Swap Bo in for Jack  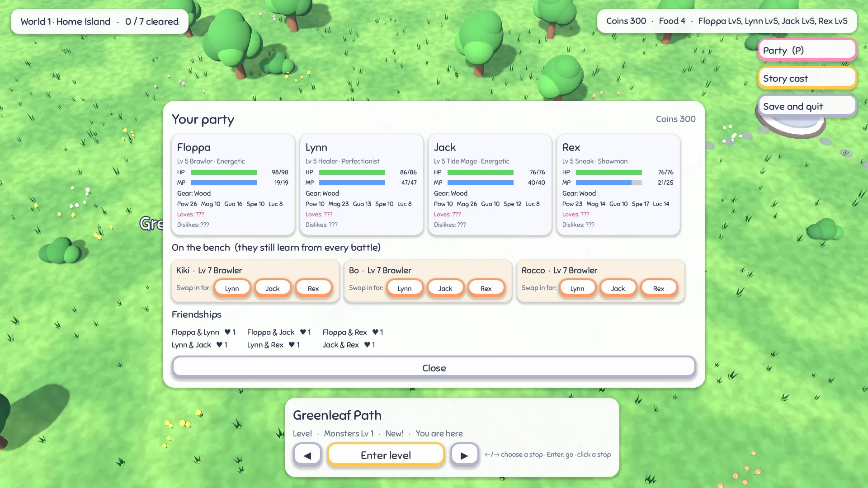pos(445,288)
